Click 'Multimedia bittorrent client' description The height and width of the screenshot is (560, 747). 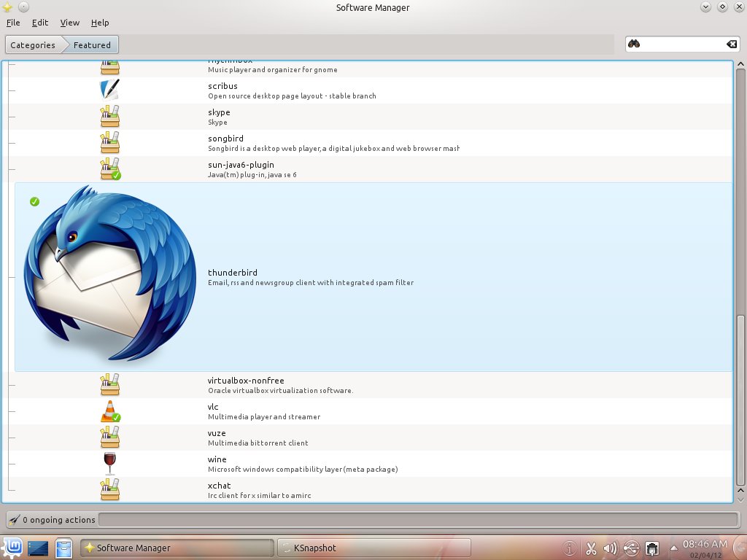(x=258, y=443)
